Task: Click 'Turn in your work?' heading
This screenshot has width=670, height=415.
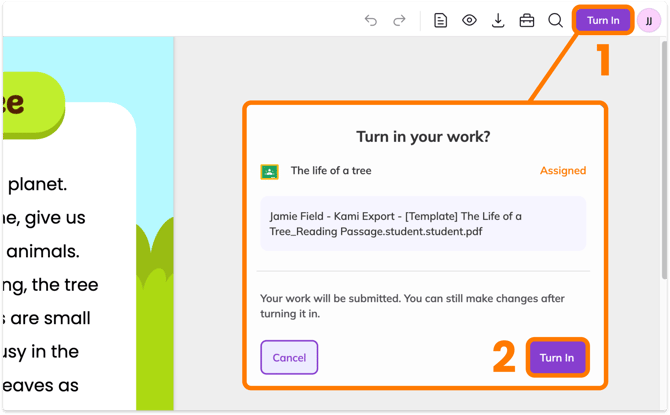Action: point(423,137)
